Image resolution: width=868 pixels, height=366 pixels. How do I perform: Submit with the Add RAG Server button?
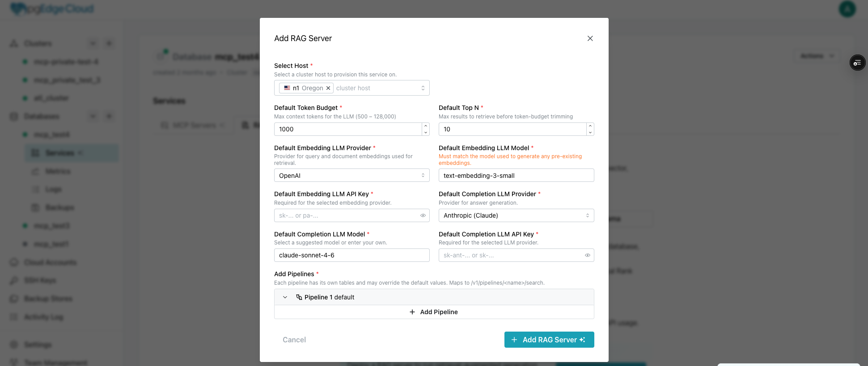coord(549,340)
